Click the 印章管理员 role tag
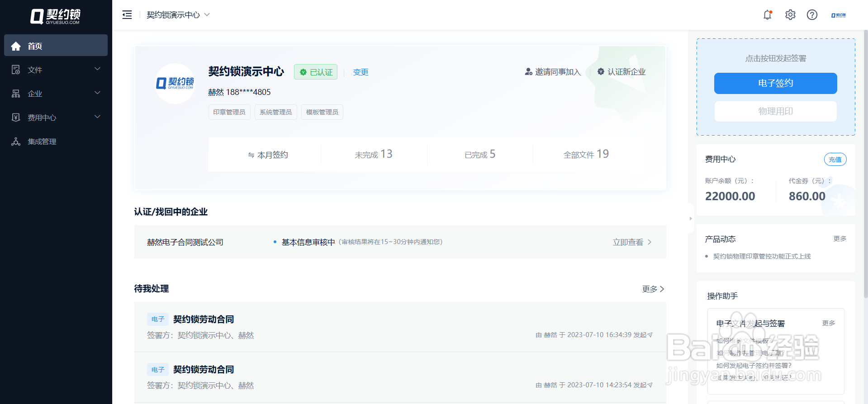 (229, 112)
